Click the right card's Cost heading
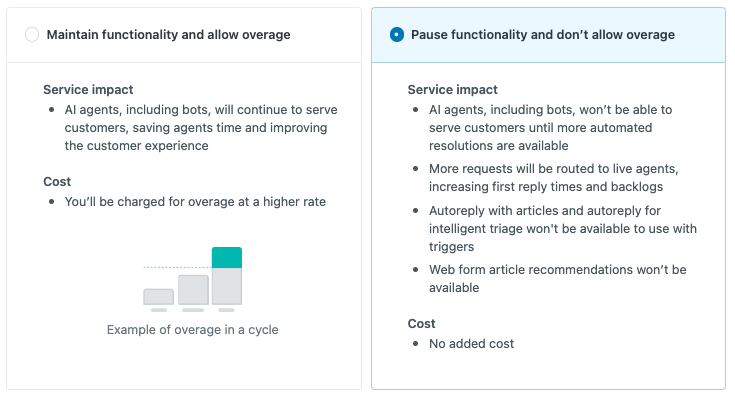Screen dimensions: 735x394 click(x=421, y=324)
